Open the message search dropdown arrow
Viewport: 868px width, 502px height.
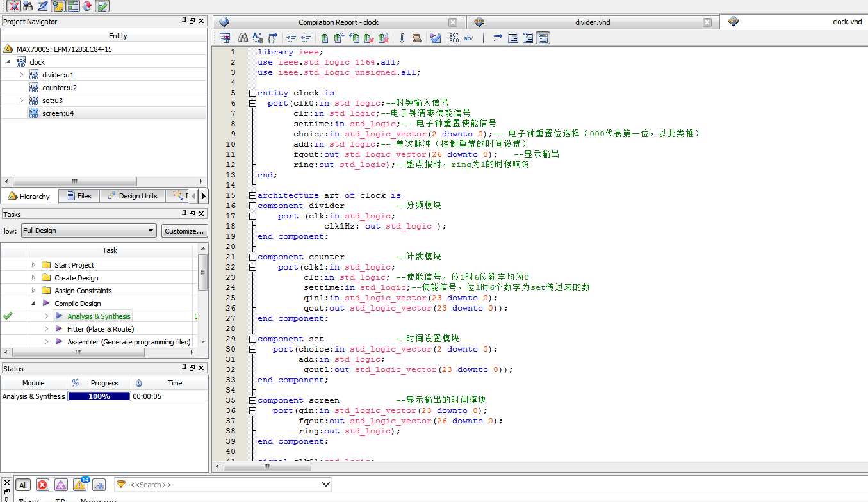[325, 485]
